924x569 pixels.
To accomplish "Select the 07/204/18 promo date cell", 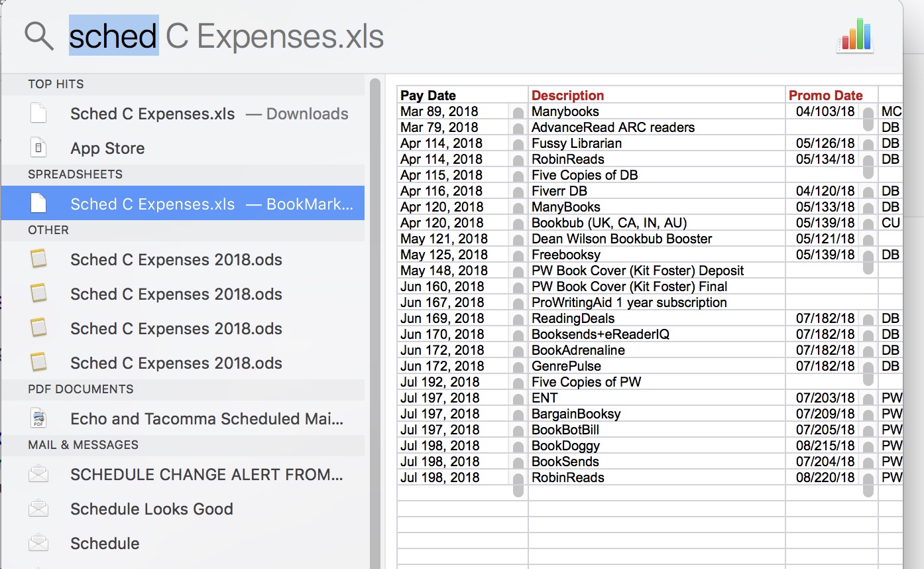I will [x=832, y=462].
